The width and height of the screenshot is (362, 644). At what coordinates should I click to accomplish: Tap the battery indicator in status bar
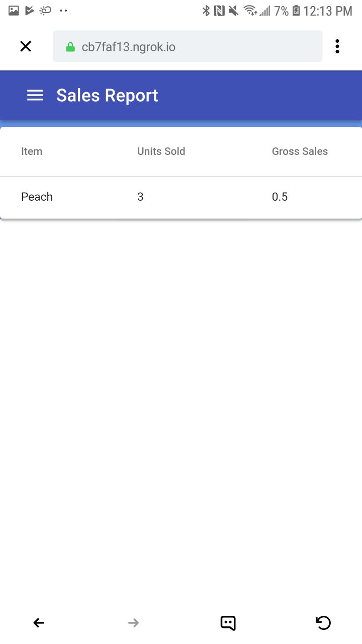tap(296, 11)
